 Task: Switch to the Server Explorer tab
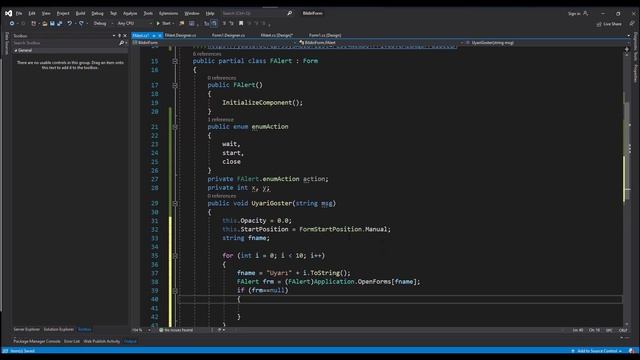pos(27,329)
